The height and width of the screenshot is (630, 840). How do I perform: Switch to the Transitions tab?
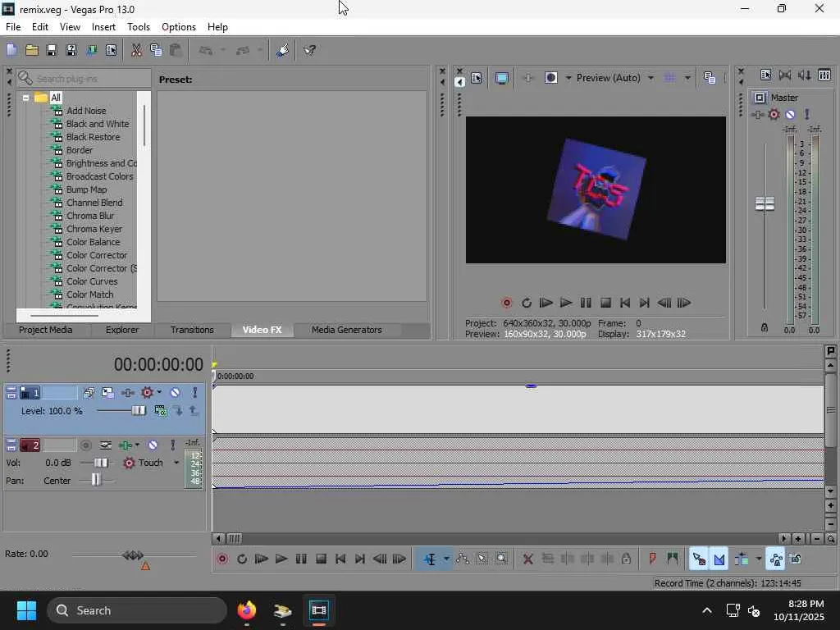pos(192,330)
